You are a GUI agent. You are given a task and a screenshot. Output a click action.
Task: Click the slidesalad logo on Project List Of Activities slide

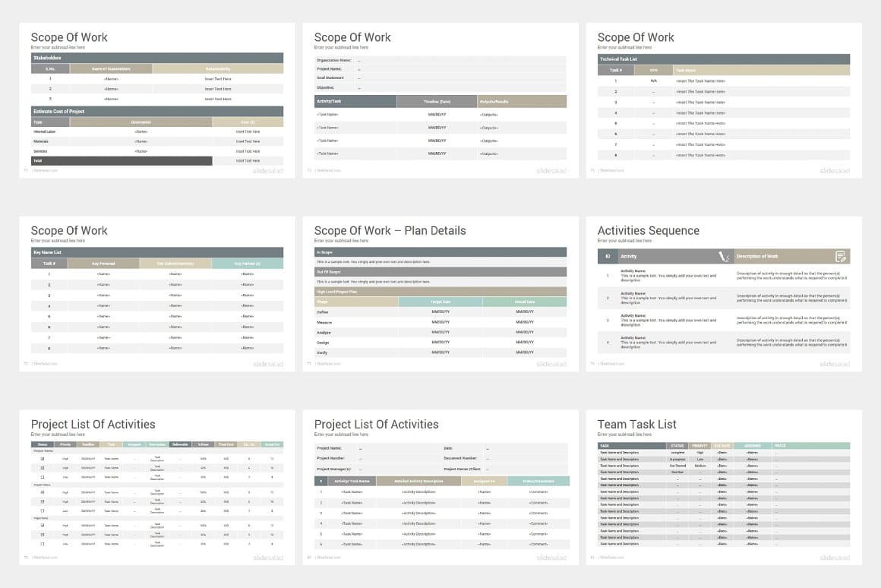tap(267, 557)
